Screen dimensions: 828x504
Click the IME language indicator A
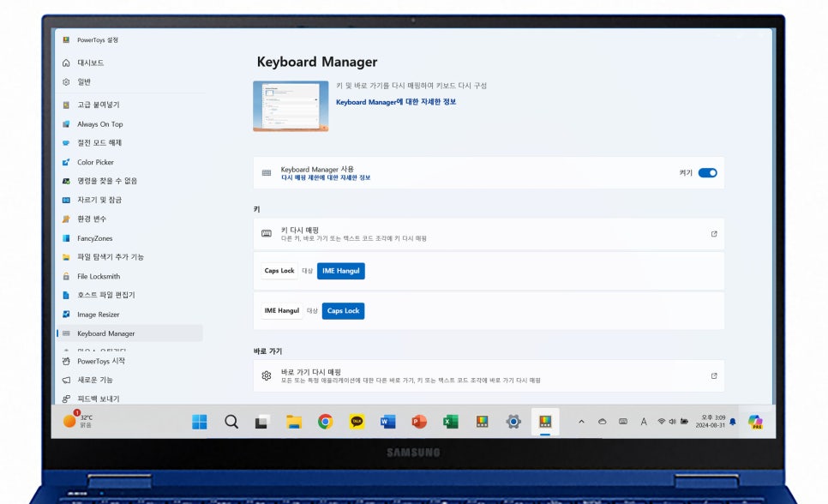click(x=644, y=422)
